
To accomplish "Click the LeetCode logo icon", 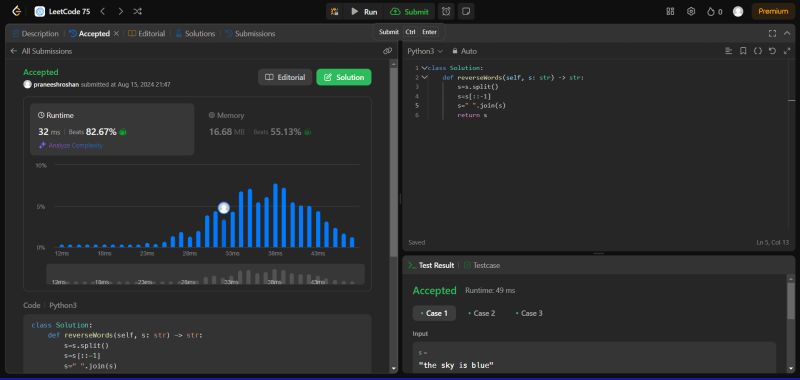I will tap(17, 11).
